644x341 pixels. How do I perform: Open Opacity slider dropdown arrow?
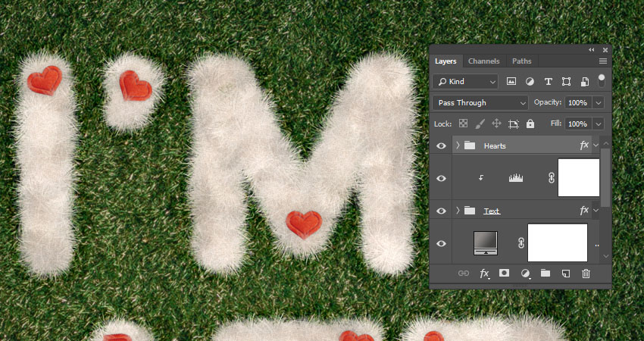[598, 103]
